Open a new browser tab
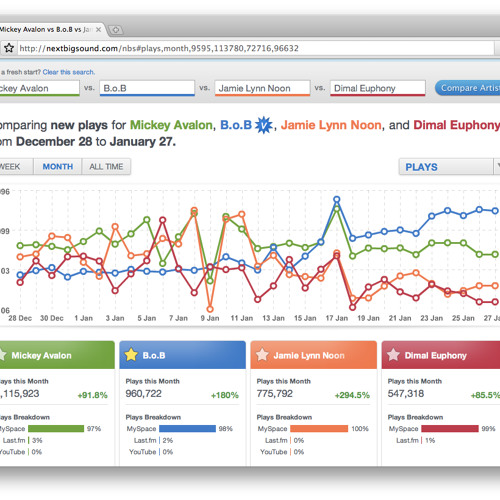 point(116,30)
